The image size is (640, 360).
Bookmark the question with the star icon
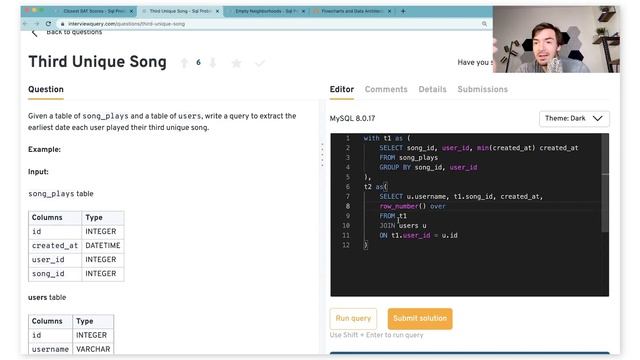[x=236, y=63]
